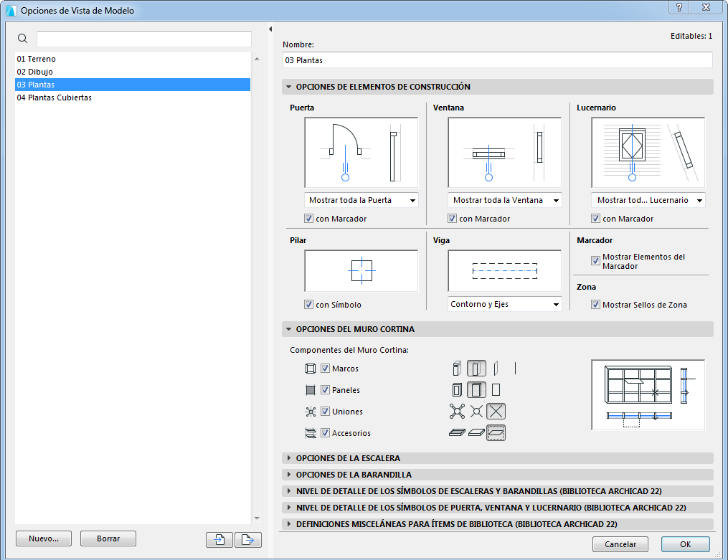This screenshot has height=560, width=728.
Task: Disable Mostrar Sellos de Zona
Action: pos(595,304)
